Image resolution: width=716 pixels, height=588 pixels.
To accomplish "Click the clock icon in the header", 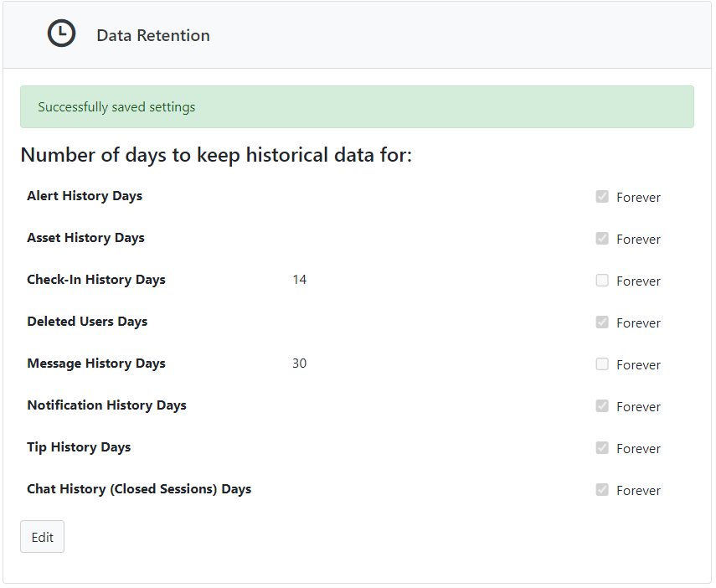I will click(x=61, y=33).
